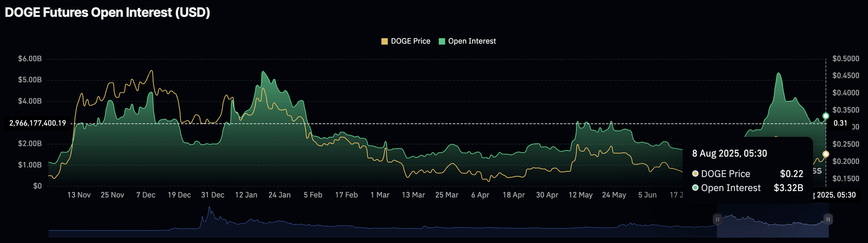Click the DOGE Futures Open Interest title
Screen dimensions: 868x243
(107, 13)
